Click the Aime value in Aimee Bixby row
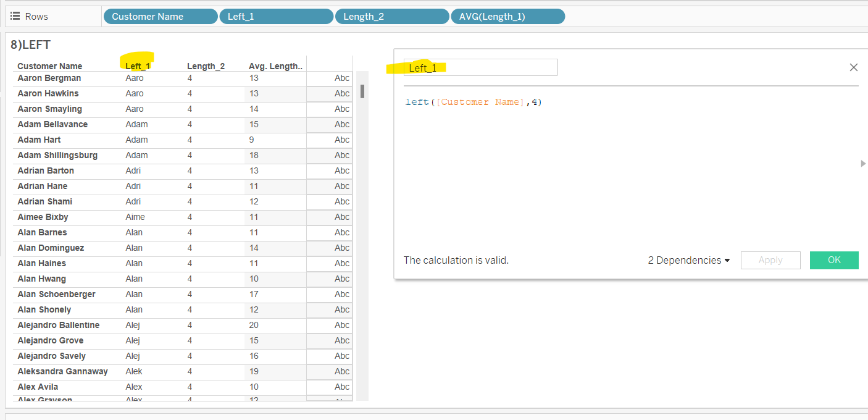Image resolution: width=868 pixels, height=420 pixels. click(x=135, y=217)
